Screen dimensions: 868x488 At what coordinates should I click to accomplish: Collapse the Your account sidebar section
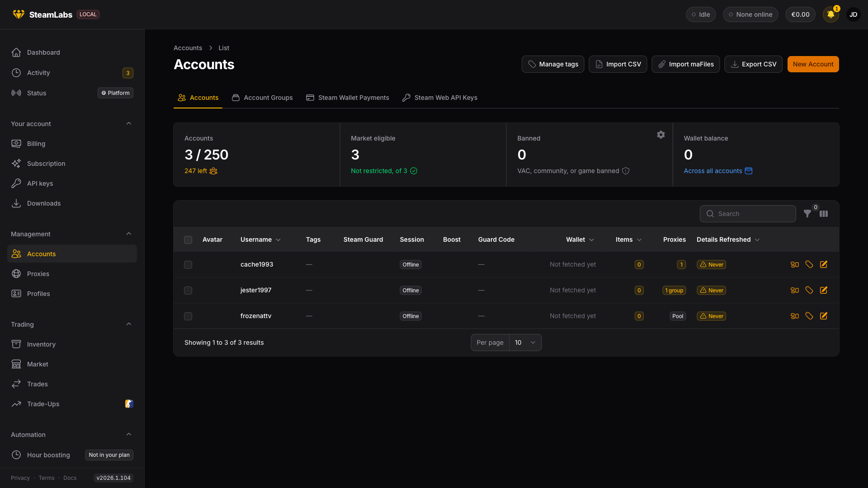tap(129, 124)
